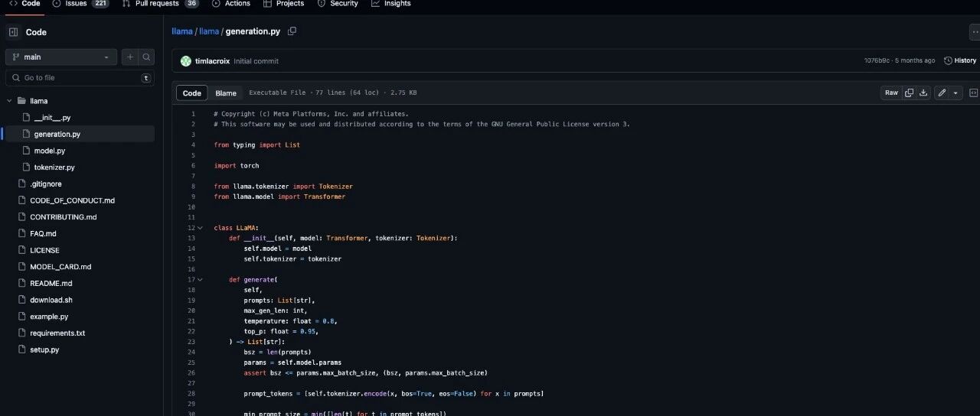Click timlacroix avatar image
This screenshot has height=416, width=980.
click(x=186, y=60)
